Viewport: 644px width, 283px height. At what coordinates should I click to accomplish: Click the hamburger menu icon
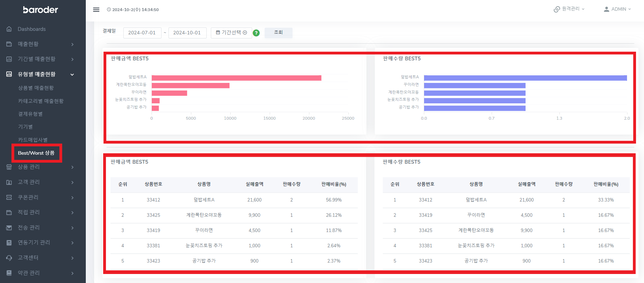point(96,10)
